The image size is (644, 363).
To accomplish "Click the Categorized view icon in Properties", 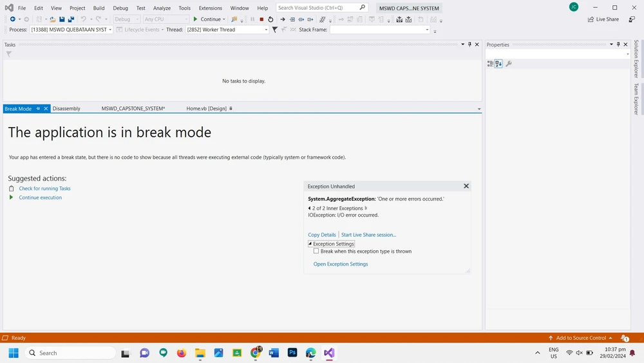I will [x=490, y=64].
